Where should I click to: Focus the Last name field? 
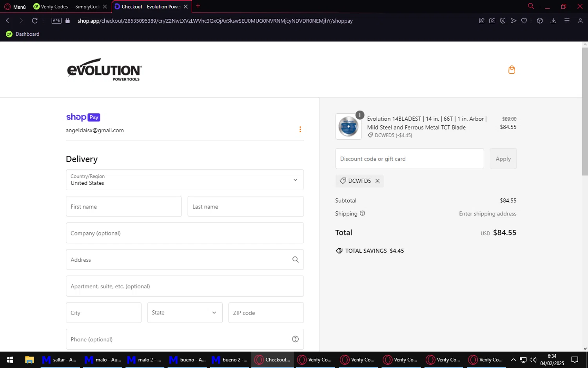point(246,206)
